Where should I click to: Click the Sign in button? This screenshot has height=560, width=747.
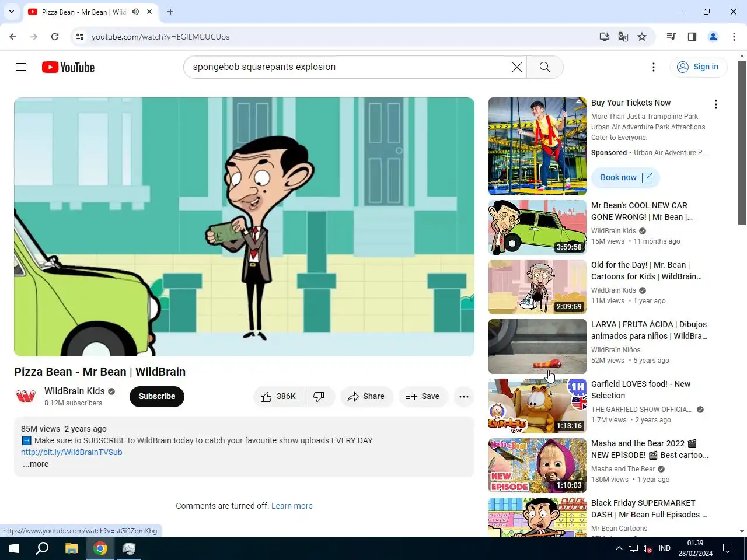pyautogui.click(x=698, y=67)
